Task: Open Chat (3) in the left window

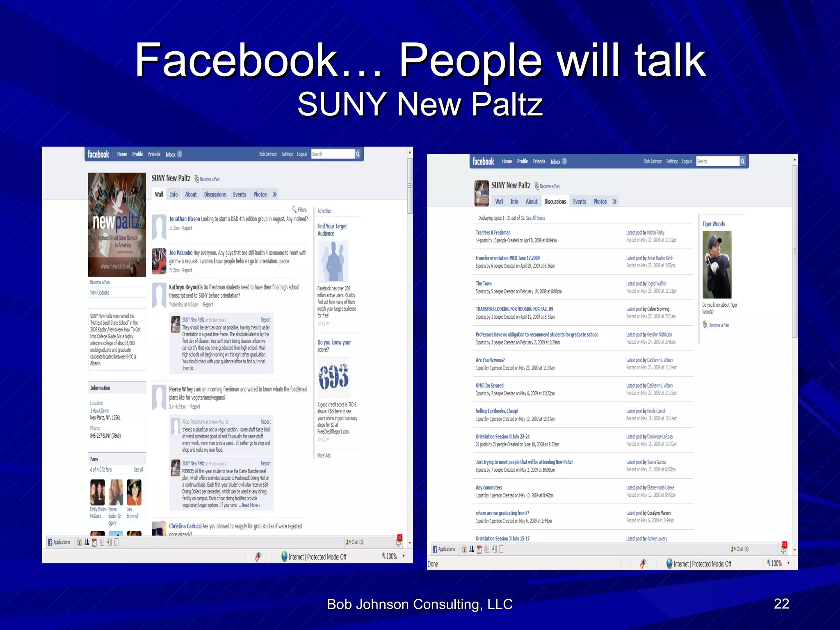Action: click(355, 542)
